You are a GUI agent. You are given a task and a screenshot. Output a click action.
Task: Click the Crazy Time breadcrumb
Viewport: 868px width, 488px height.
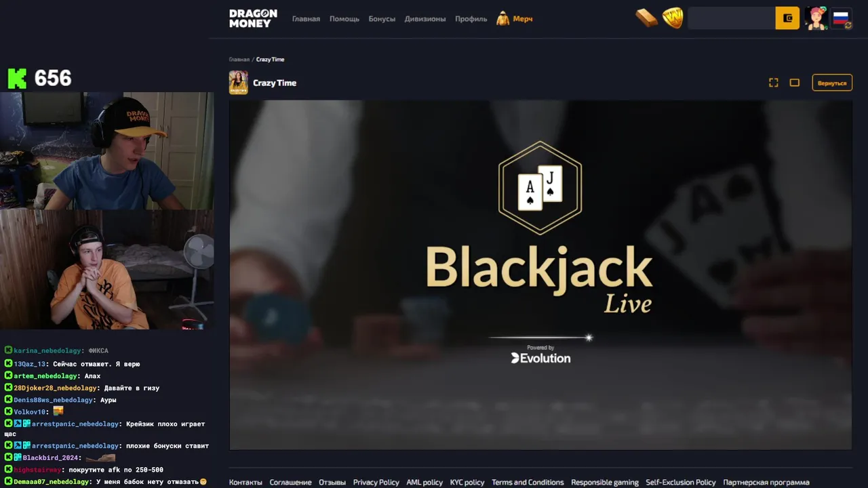(270, 60)
